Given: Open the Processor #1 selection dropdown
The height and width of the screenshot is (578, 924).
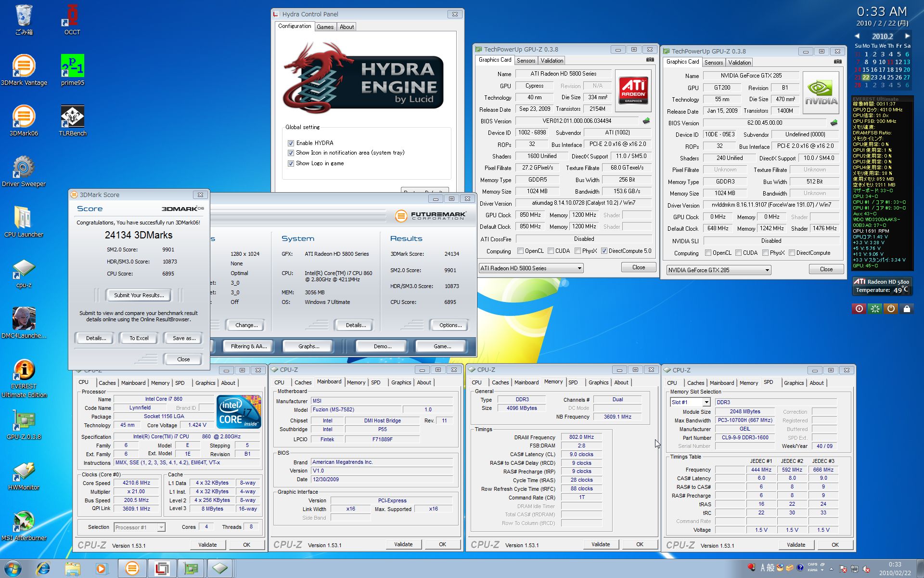Looking at the screenshot, I should pyautogui.click(x=140, y=527).
